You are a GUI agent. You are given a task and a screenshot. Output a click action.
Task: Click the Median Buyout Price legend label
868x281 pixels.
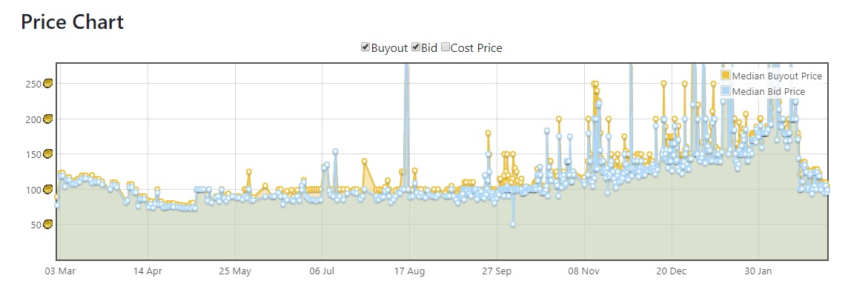(777, 76)
